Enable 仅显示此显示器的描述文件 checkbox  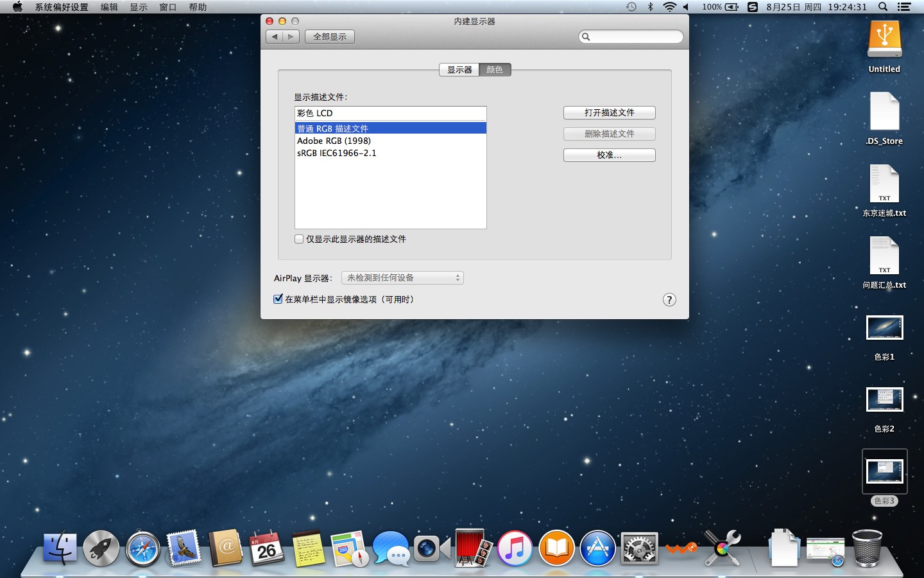point(299,239)
